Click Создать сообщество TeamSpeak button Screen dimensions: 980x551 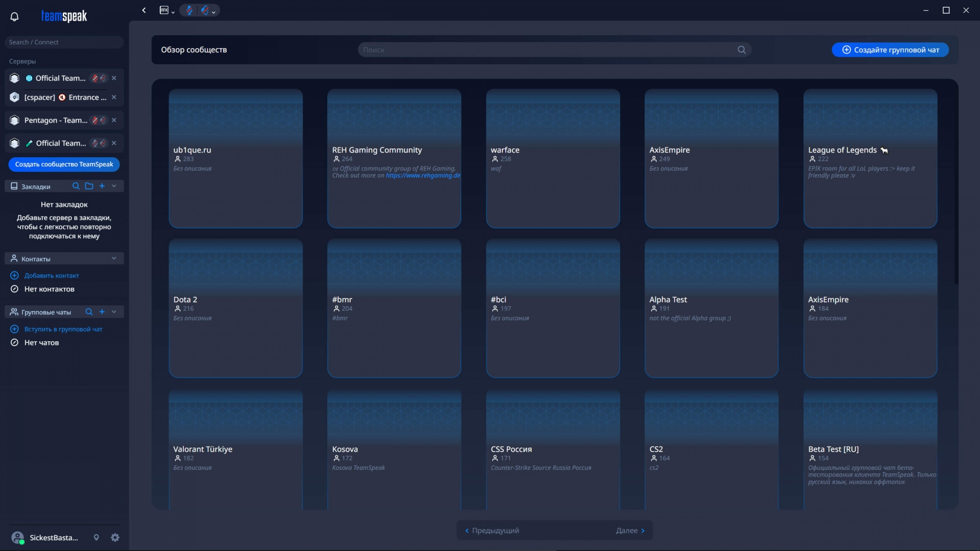[64, 164]
